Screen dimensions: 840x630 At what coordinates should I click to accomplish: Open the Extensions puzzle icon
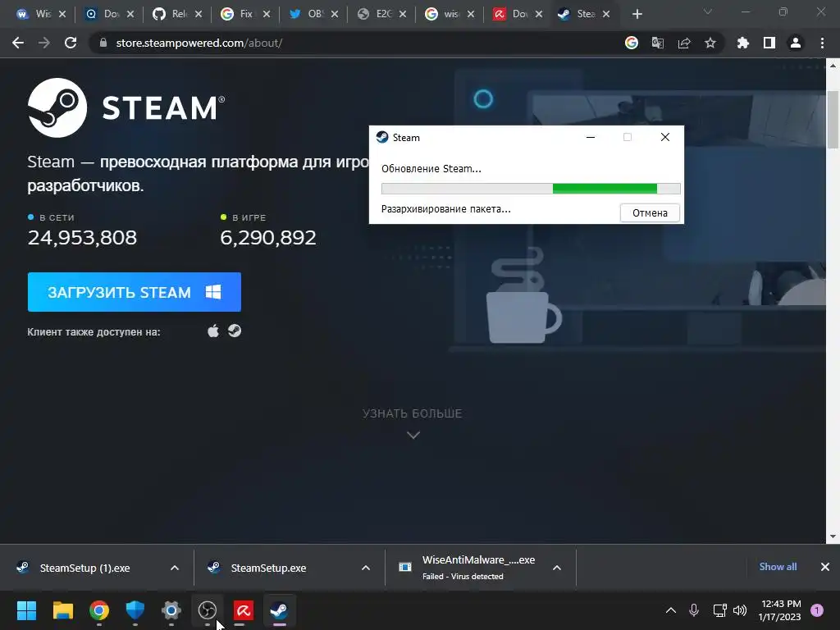(x=743, y=43)
